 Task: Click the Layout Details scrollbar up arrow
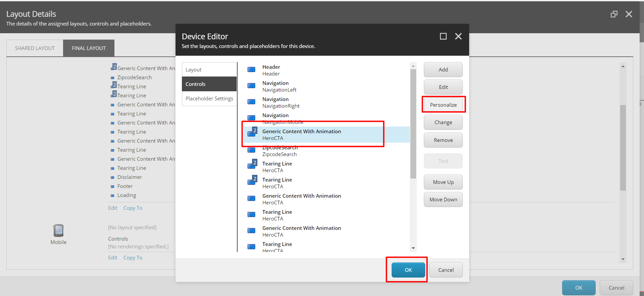(x=623, y=66)
